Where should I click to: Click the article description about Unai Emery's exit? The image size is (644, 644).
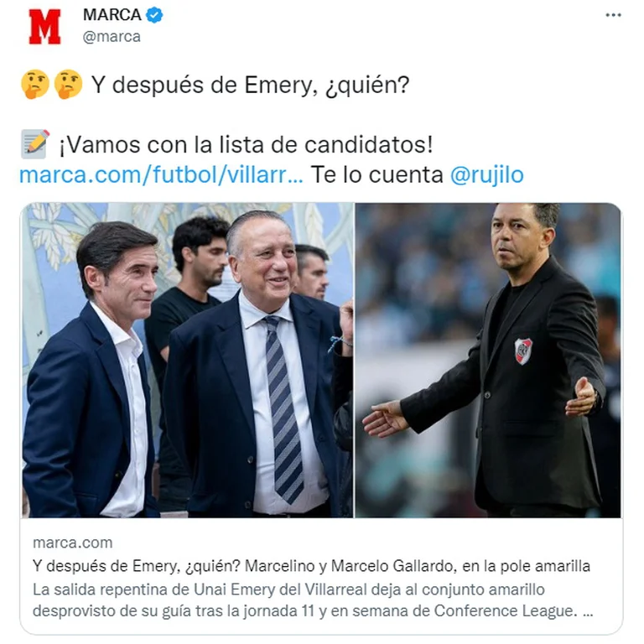click(x=313, y=600)
